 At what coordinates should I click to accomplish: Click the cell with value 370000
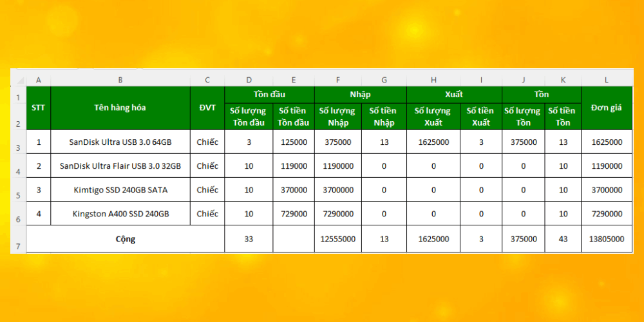click(294, 190)
